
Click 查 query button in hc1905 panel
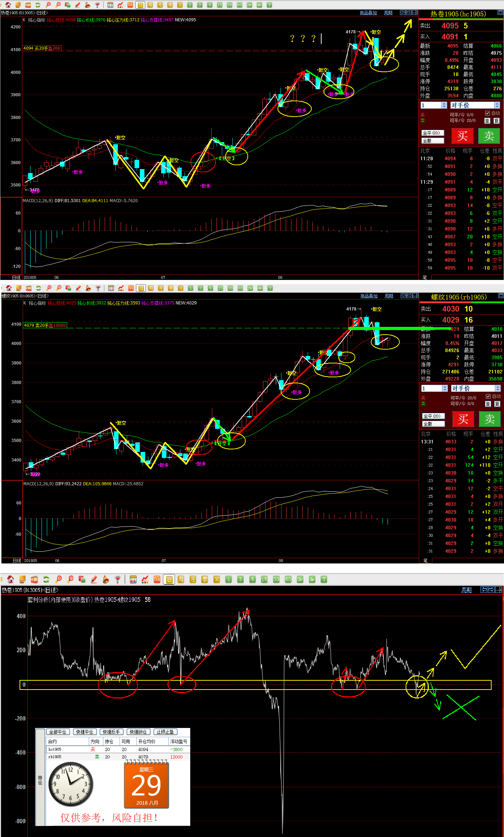(487, 121)
